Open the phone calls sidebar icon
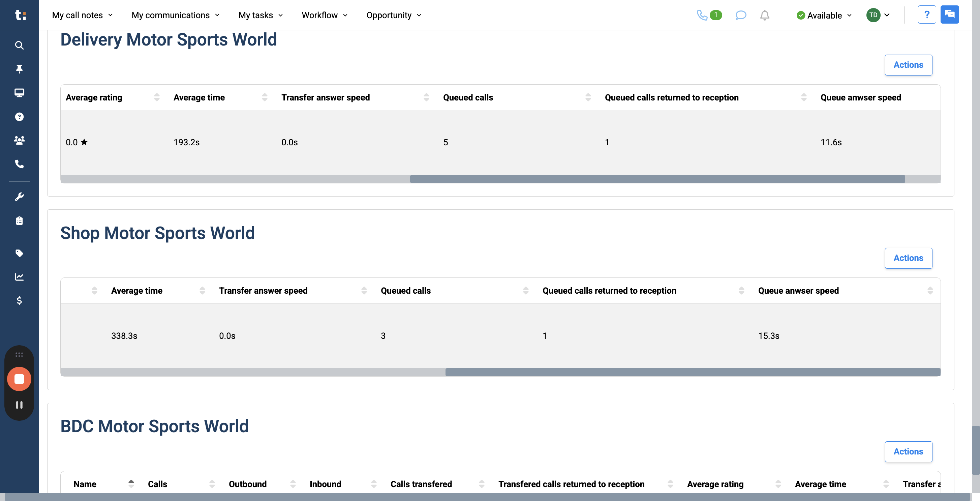980x501 pixels. 19,165
